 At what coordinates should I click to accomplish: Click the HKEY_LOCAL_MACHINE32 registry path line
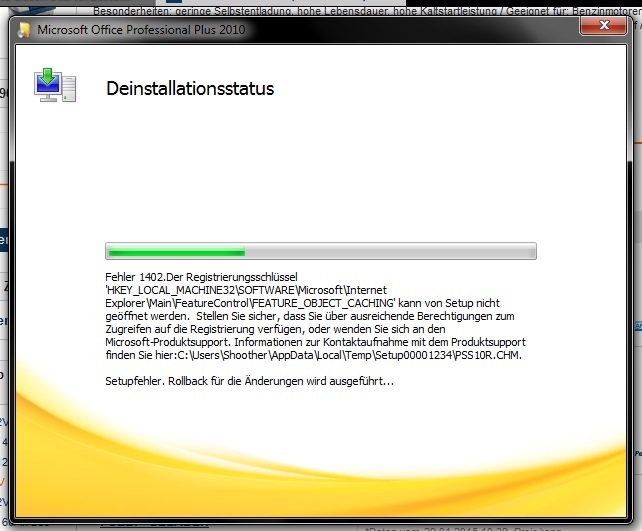click(246, 290)
